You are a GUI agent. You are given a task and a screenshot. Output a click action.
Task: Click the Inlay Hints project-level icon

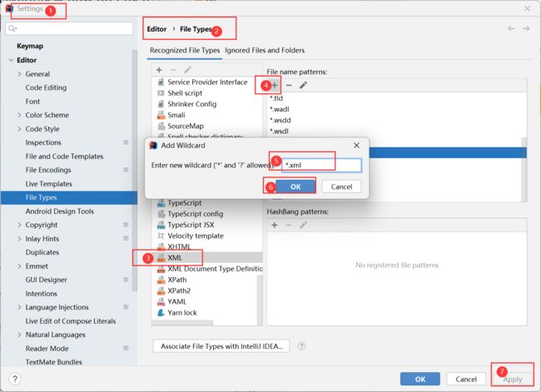(x=126, y=238)
